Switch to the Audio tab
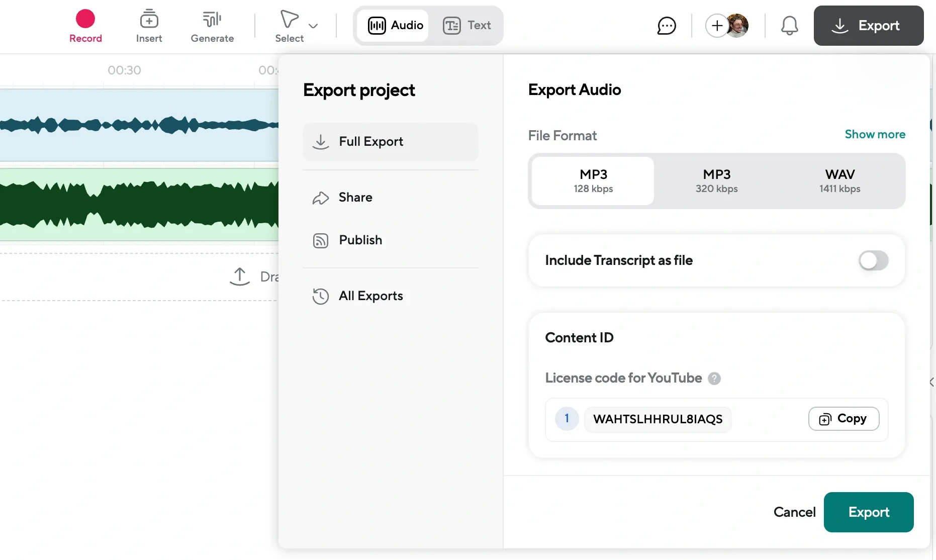936x560 pixels. [394, 25]
